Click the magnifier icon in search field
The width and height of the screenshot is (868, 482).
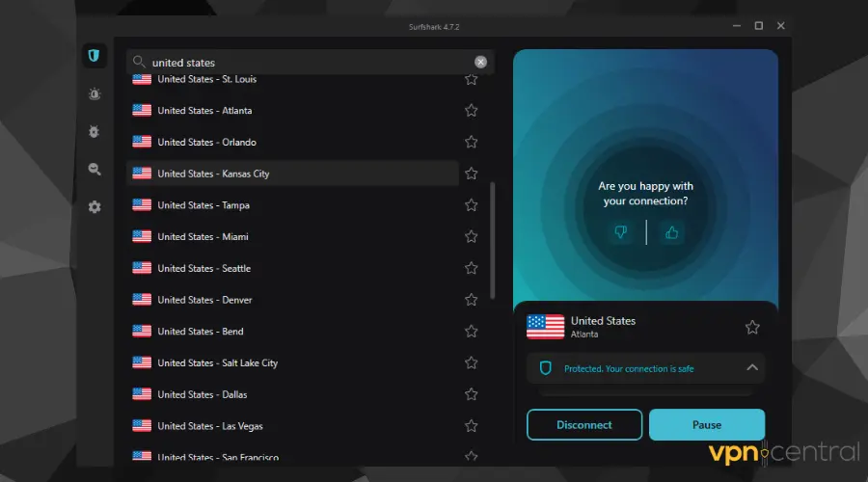pyautogui.click(x=139, y=62)
